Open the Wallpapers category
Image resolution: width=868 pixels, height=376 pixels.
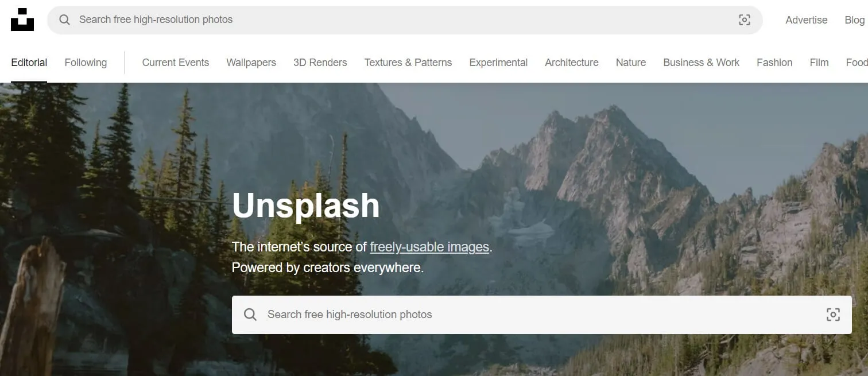point(251,63)
